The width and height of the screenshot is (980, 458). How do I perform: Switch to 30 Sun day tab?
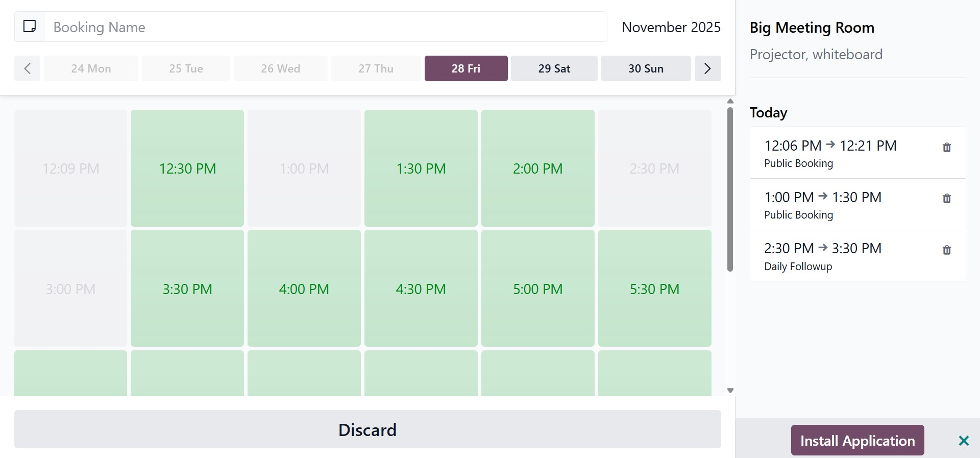click(646, 68)
